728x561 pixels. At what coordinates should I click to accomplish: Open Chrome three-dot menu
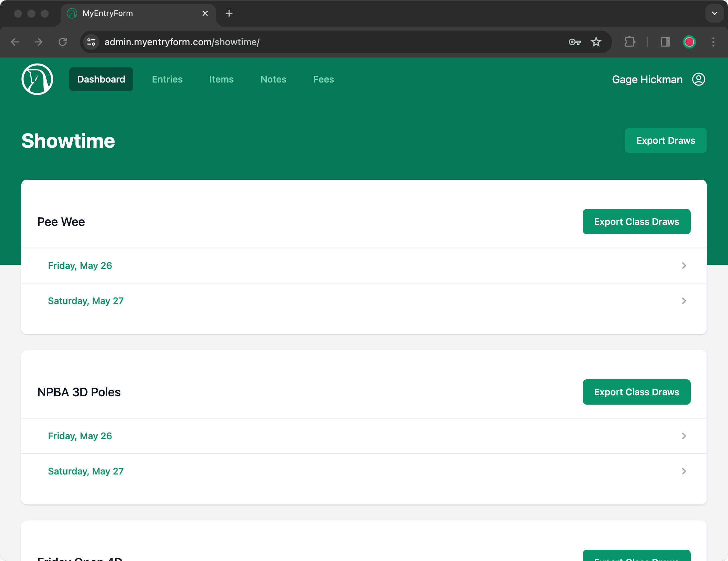click(713, 42)
